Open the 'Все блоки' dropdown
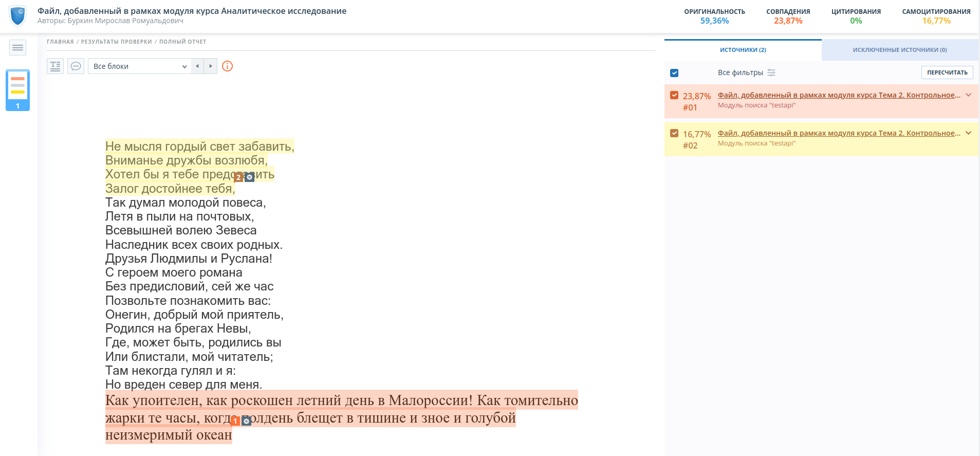Viewport: 980px width, 456px height. pyautogui.click(x=139, y=66)
